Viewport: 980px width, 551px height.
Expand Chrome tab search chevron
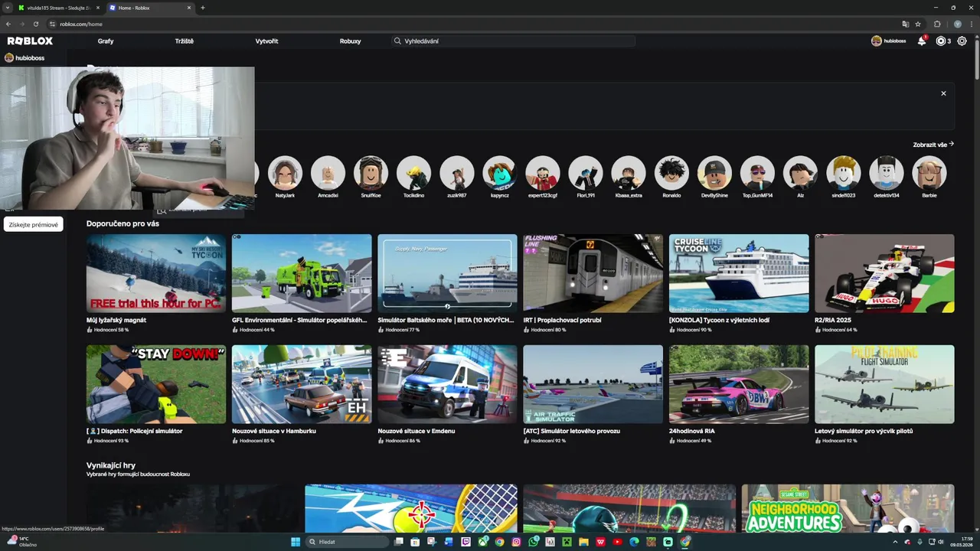point(8,8)
